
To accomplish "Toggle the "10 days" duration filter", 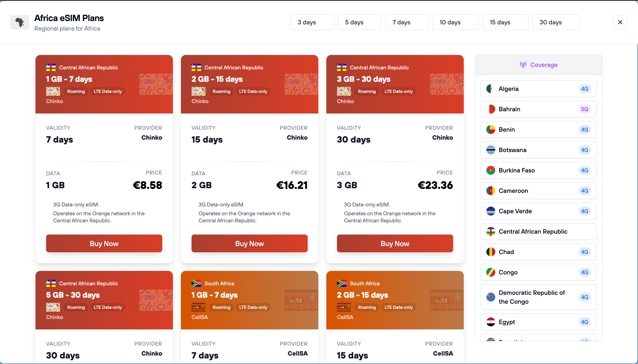I will 455,22.
